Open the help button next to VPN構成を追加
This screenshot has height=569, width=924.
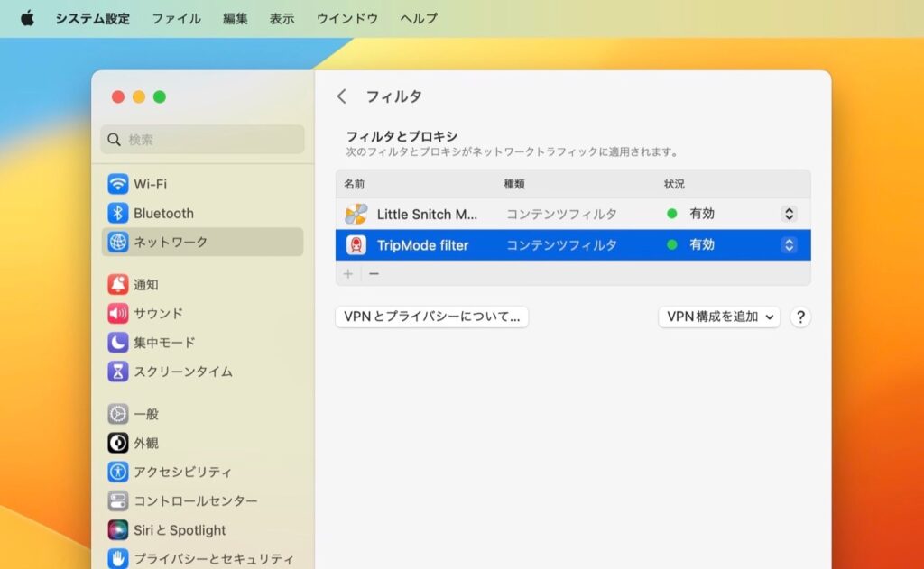(x=799, y=317)
